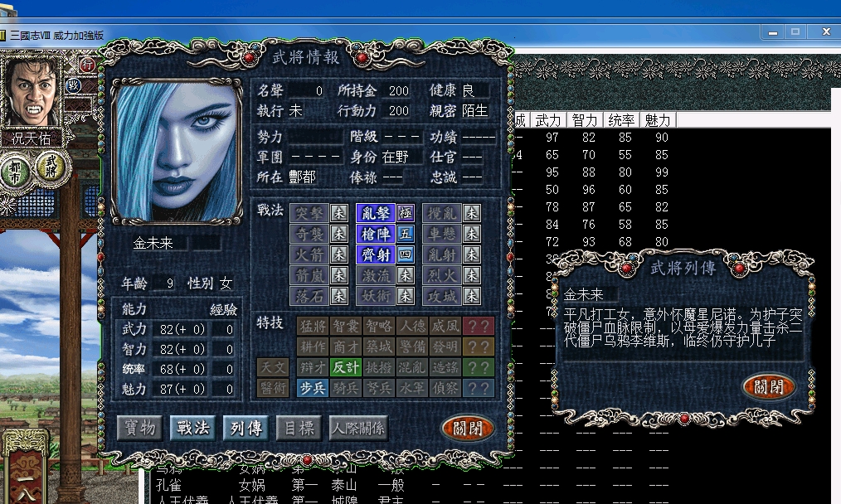
Task: Close the 武將情報 panel with 關閉
Action: coord(468,428)
